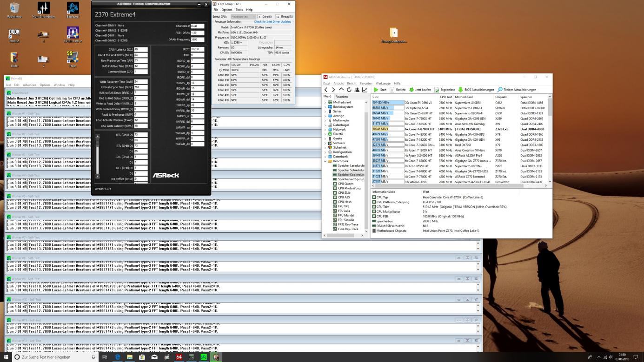The image size is (644, 362).
Task: Open AIDA64 Werkzeuge menu
Action: (x=383, y=84)
